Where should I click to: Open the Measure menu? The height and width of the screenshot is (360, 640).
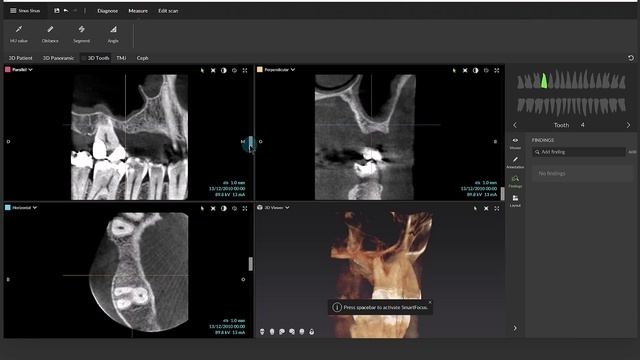click(138, 11)
